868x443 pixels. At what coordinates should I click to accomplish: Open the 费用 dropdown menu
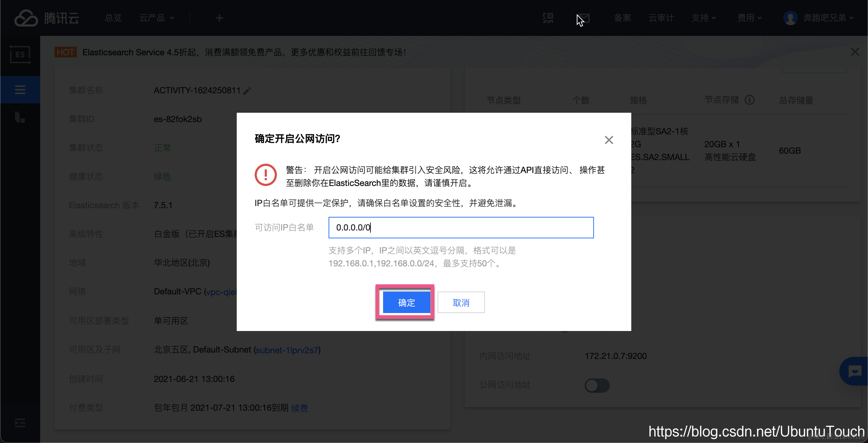(749, 18)
